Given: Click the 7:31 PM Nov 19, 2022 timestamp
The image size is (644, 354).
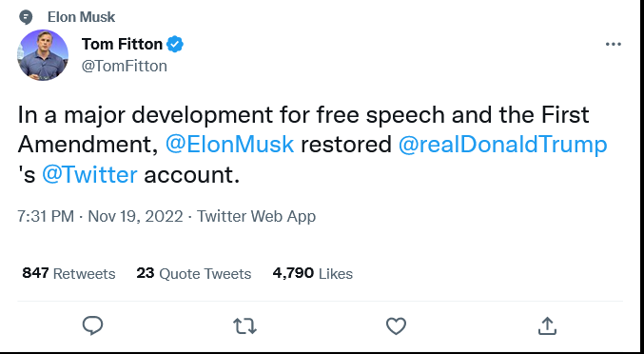Looking at the screenshot, I should (x=100, y=216).
